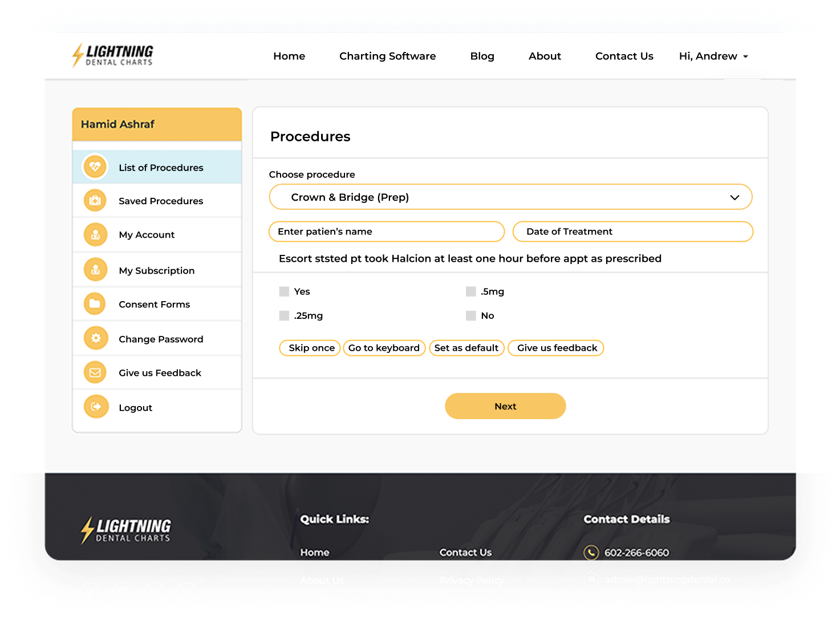Click the Skip once button

tap(311, 348)
